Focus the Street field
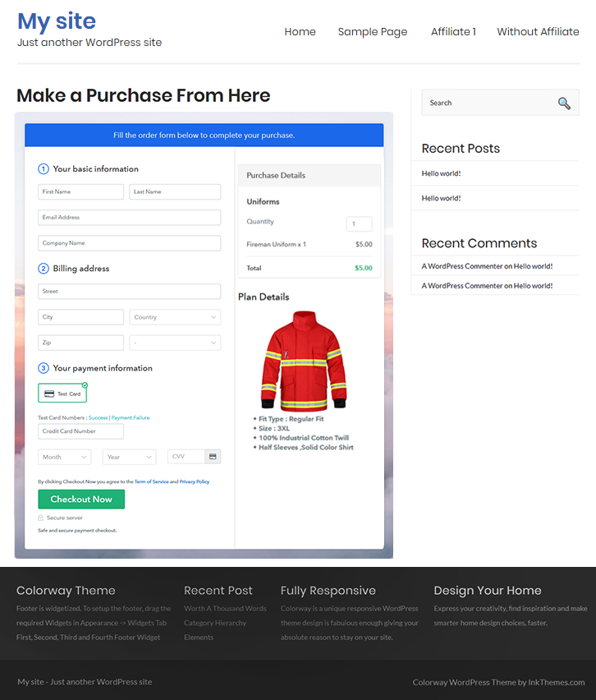The image size is (596, 700). tap(130, 292)
